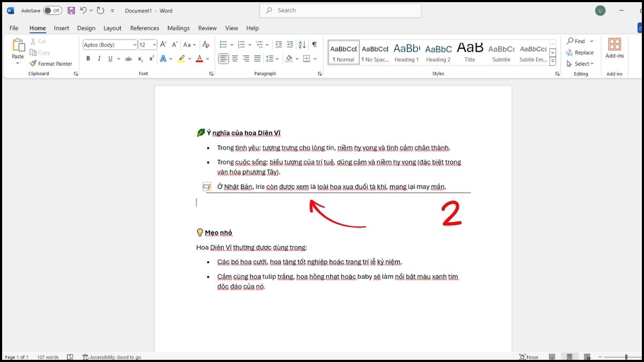Select the Format Painter tool
644x362 pixels.
coord(51,64)
